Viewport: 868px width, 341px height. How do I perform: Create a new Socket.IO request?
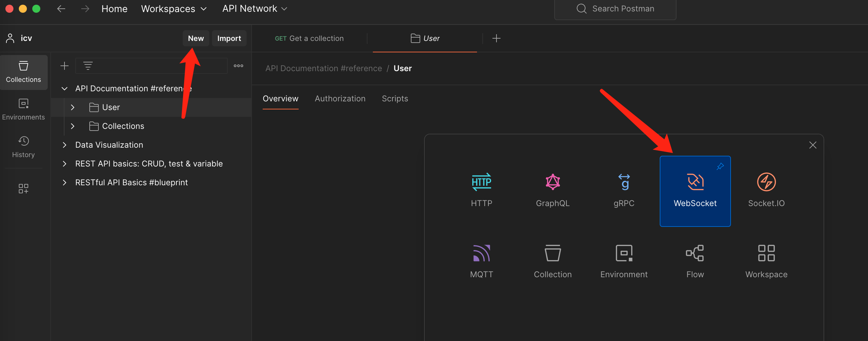pos(766,182)
